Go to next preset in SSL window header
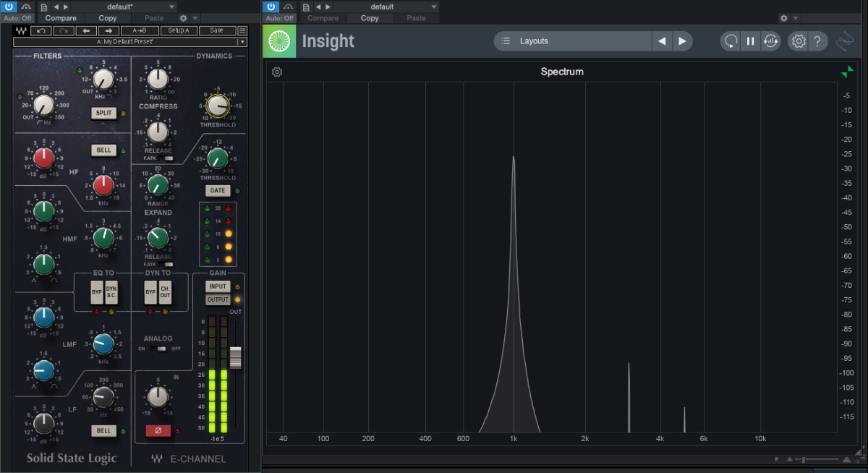This screenshot has height=473, width=868. tap(66, 7)
